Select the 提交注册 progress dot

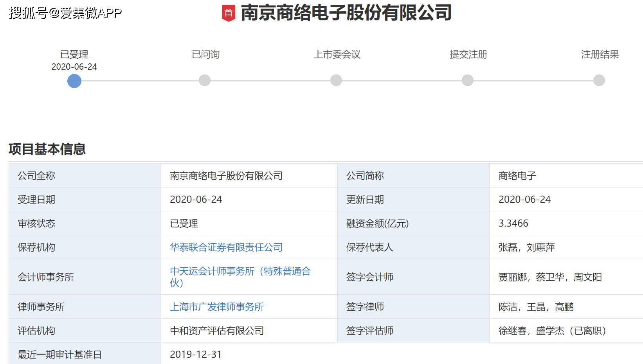click(x=467, y=80)
